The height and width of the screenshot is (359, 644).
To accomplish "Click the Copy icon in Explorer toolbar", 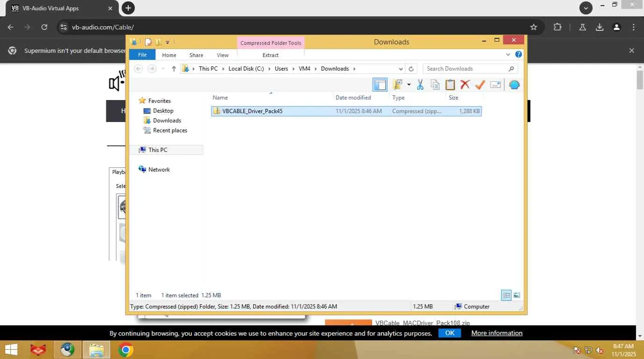I will click(x=435, y=85).
